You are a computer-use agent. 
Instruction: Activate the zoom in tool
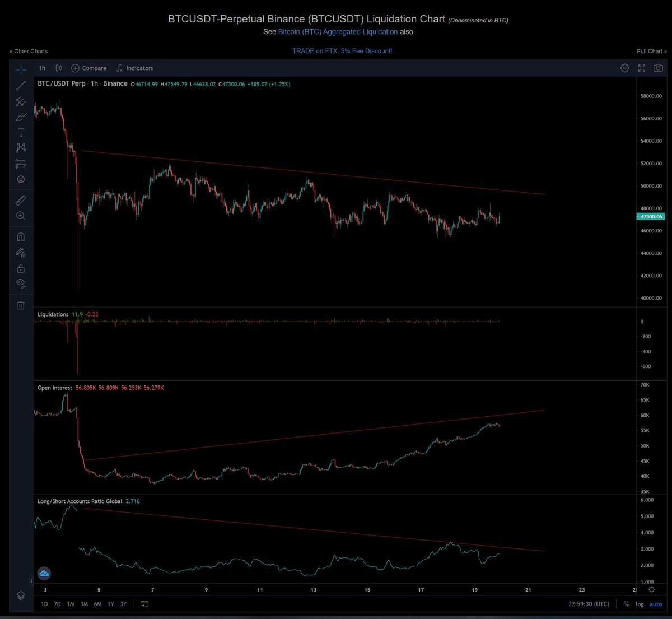[x=21, y=216]
